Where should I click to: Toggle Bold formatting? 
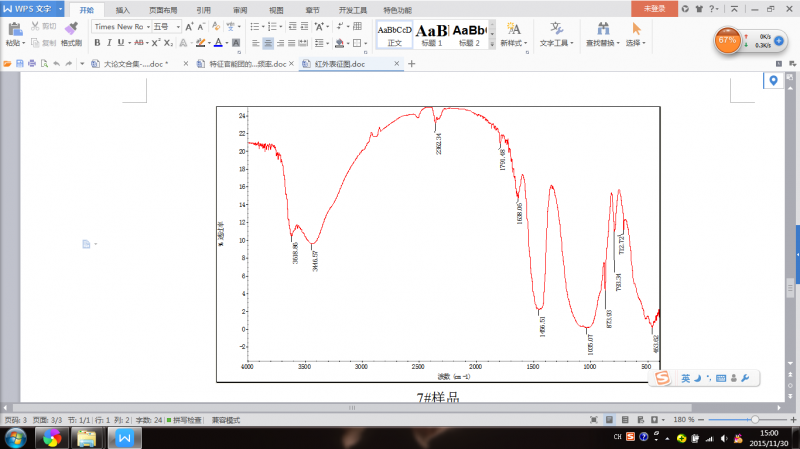click(x=97, y=43)
